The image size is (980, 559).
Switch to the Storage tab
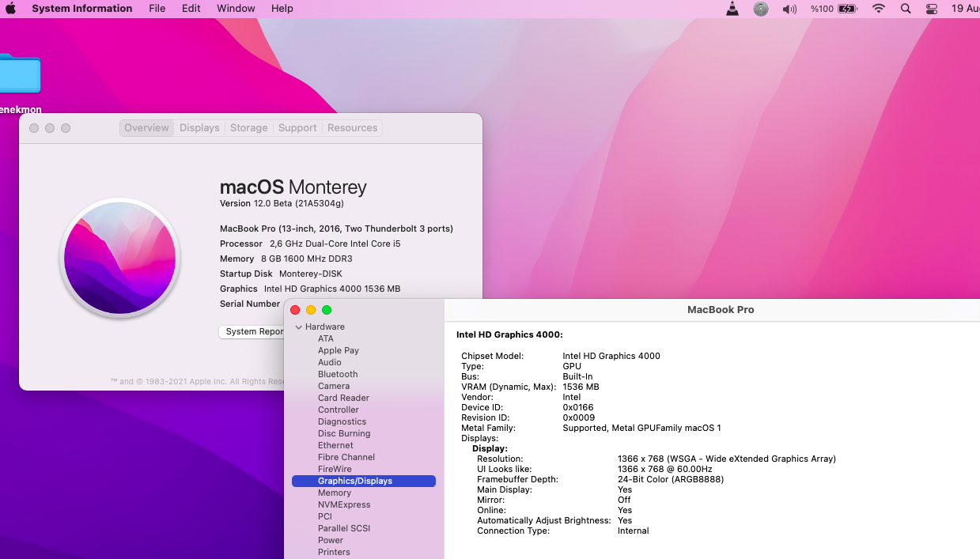pos(248,128)
